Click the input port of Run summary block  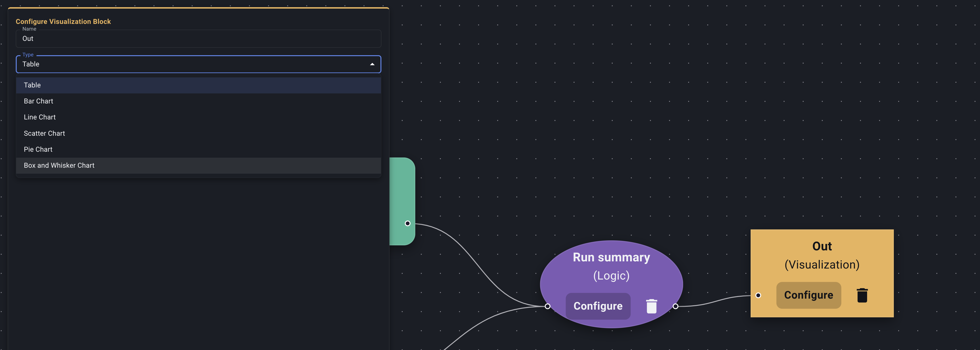(x=547, y=306)
